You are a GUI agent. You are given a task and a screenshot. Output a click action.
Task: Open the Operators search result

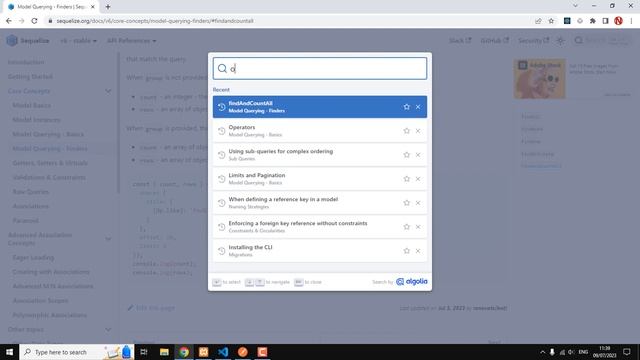tap(320, 131)
